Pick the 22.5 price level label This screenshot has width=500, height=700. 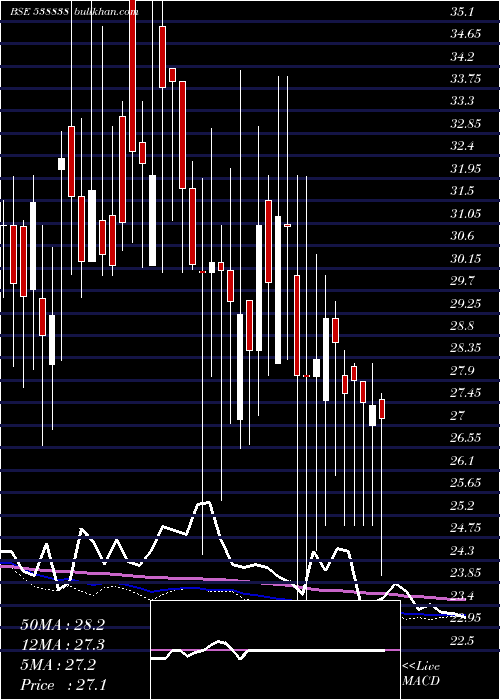(x=462, y=641)
